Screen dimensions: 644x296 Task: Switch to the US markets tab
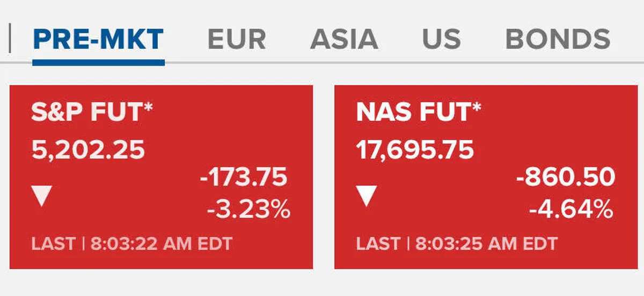[441, 40]
